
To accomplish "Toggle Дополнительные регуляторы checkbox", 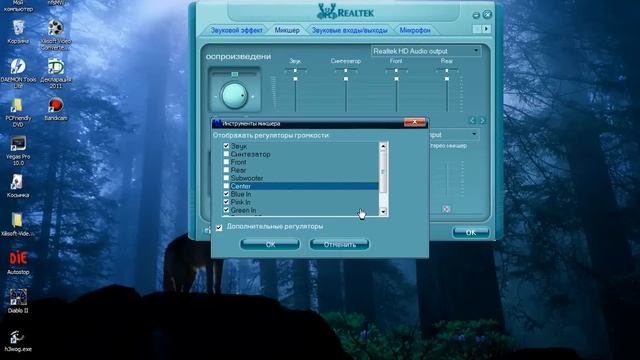I will pyautogui.click(x=219, y=227).
